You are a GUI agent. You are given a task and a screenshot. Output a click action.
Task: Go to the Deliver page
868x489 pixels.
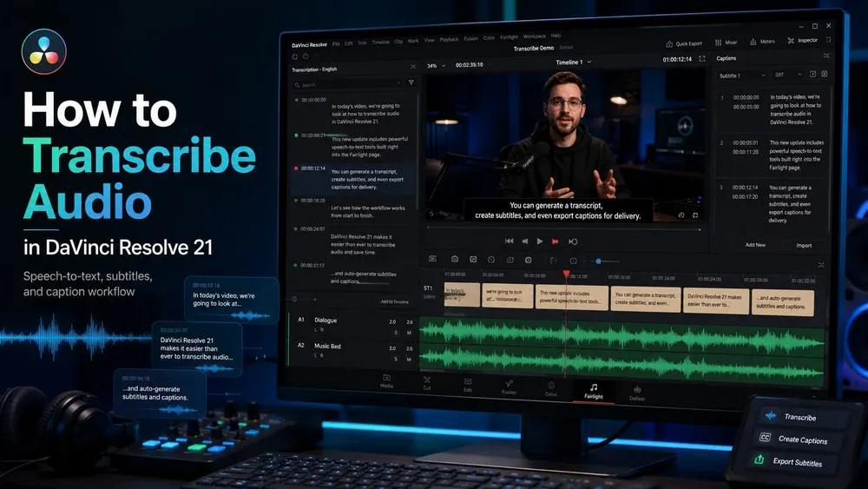637,393
